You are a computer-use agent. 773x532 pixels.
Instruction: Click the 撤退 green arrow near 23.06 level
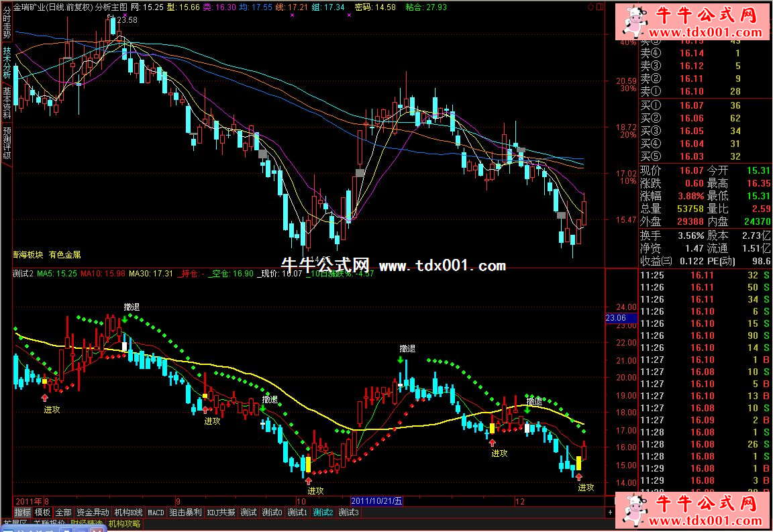(x=125, y=319)
